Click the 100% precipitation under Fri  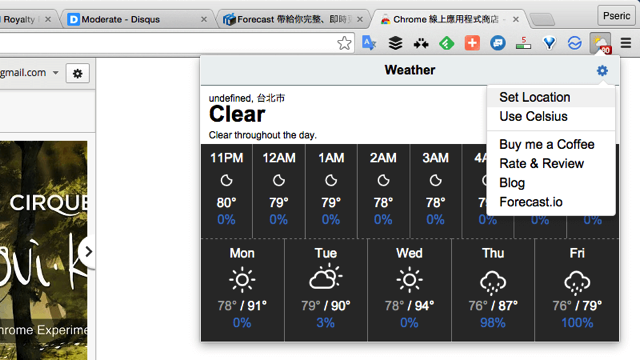click(577, 323)
